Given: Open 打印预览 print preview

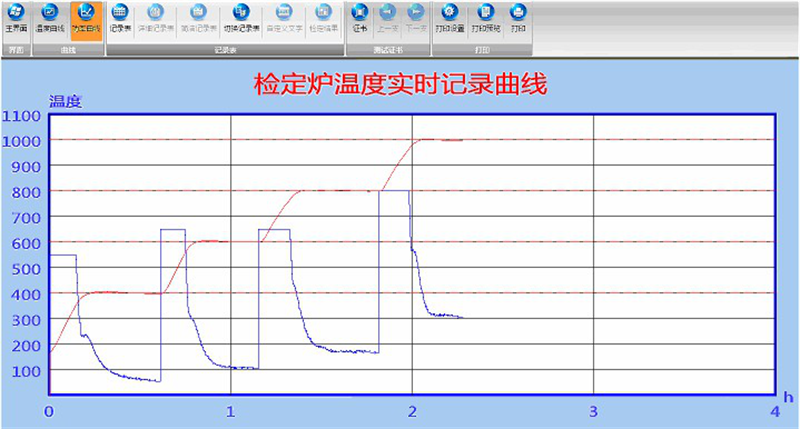Looking at the screenshot, I should pos(485,18).
